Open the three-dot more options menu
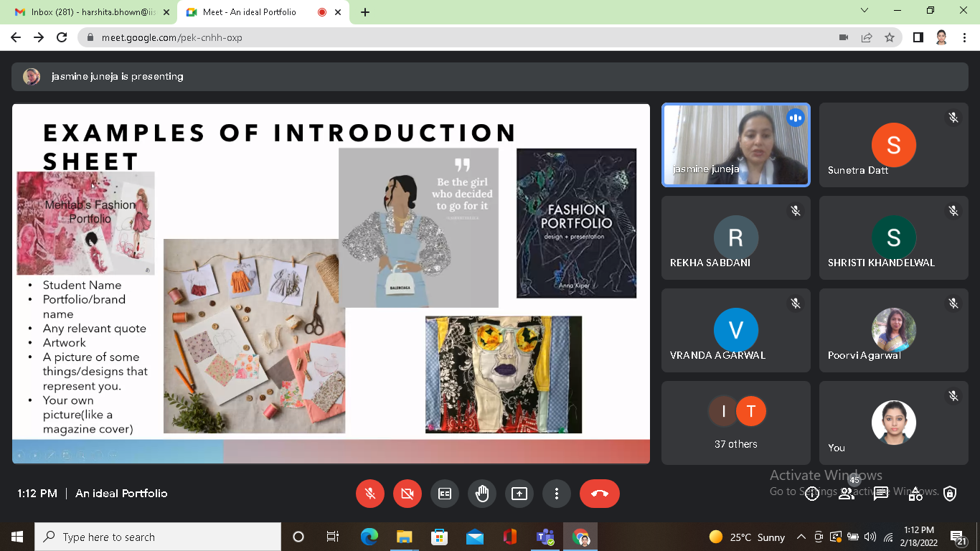The image size is (980, 551). tap(557, 494)
